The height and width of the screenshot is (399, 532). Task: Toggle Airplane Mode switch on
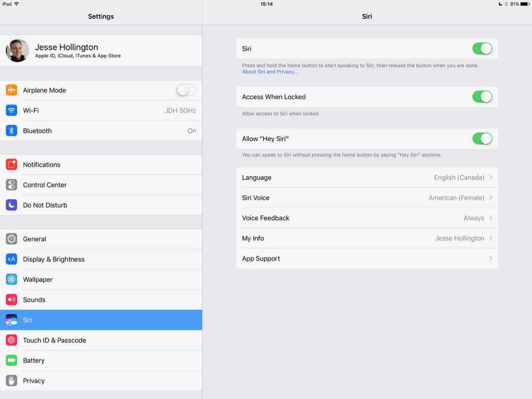click(x=186, y=90)
